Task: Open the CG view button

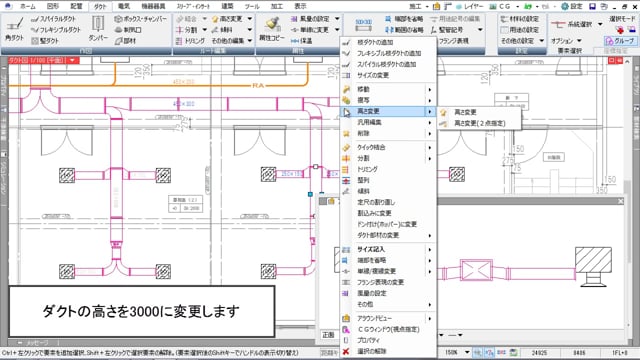Action: click(x=500, y=7)
